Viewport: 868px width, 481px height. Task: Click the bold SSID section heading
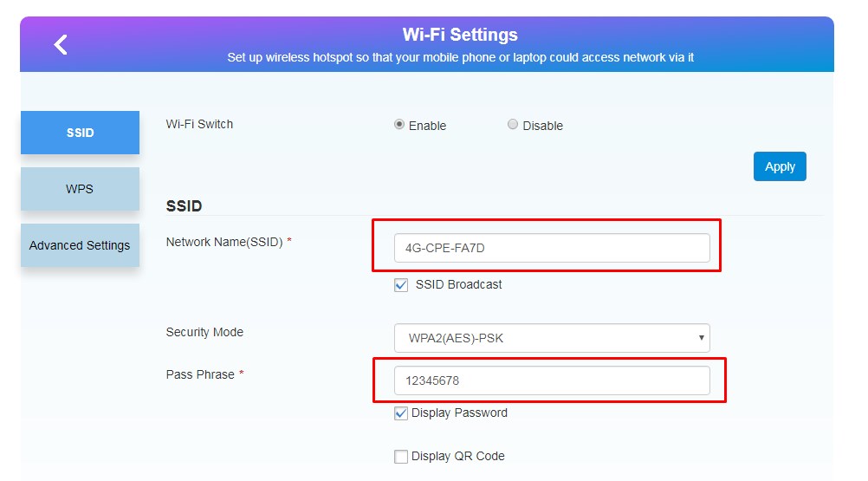[184, 206]
